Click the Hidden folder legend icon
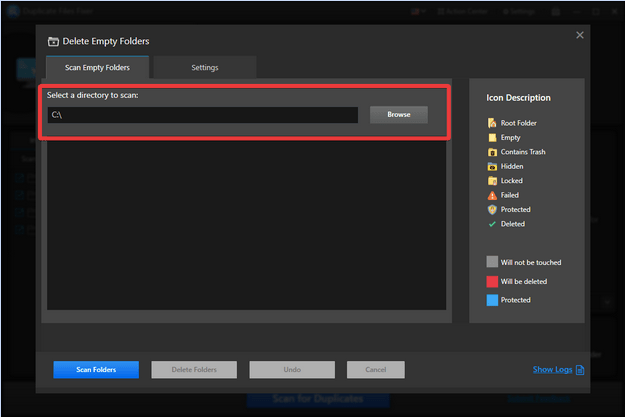 tap(492, 166)
